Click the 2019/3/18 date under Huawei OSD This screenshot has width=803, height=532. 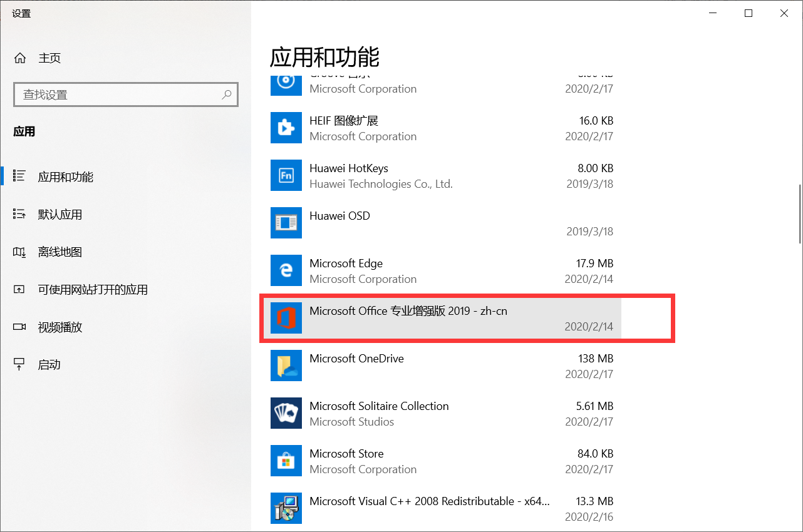590,232
